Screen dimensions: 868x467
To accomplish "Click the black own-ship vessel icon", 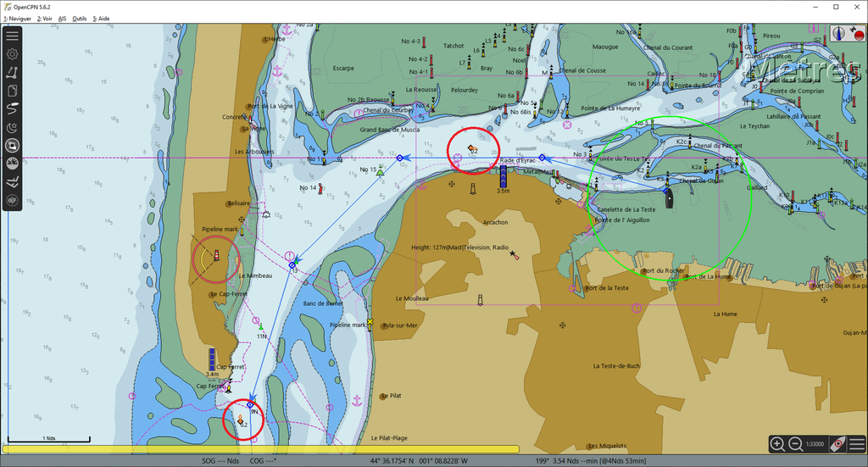I will pyautogui.click(x=669, y=198).
